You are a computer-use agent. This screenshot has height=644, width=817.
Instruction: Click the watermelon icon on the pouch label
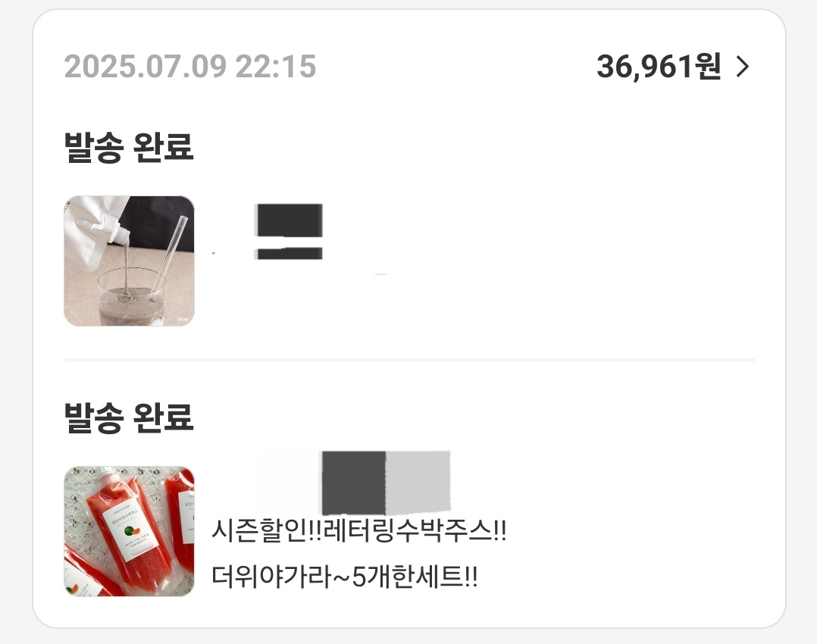tap(133, 531)
